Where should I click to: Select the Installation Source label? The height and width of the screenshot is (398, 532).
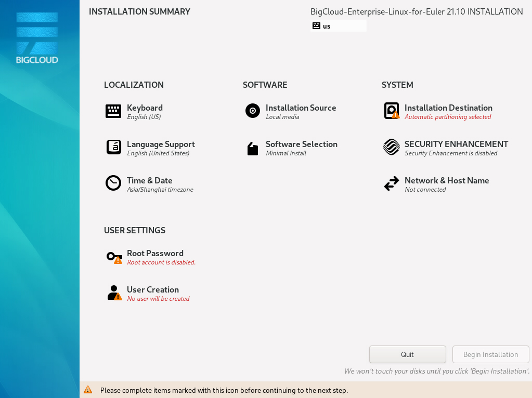click(301, 108)
